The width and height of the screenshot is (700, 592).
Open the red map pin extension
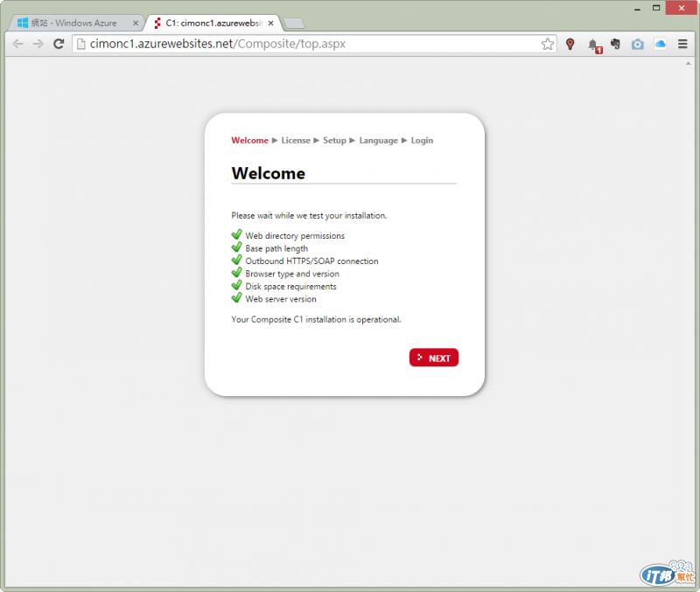click(x=570, y=44)
